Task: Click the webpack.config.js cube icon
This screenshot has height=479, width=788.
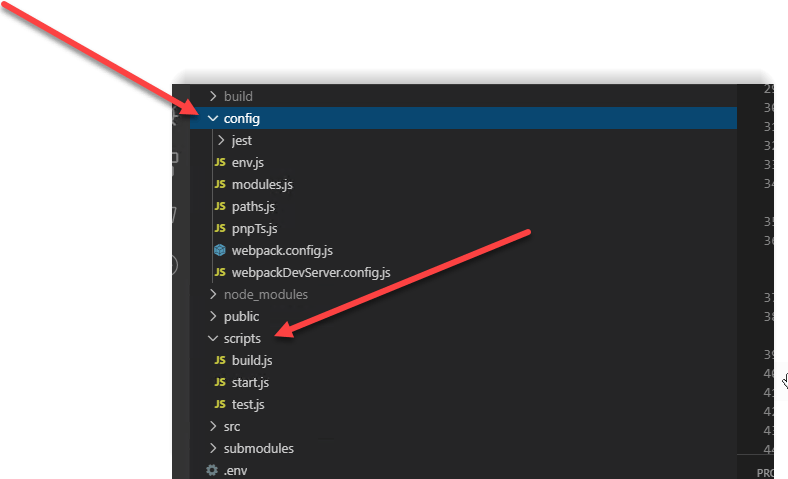Action: coord(220,250)
